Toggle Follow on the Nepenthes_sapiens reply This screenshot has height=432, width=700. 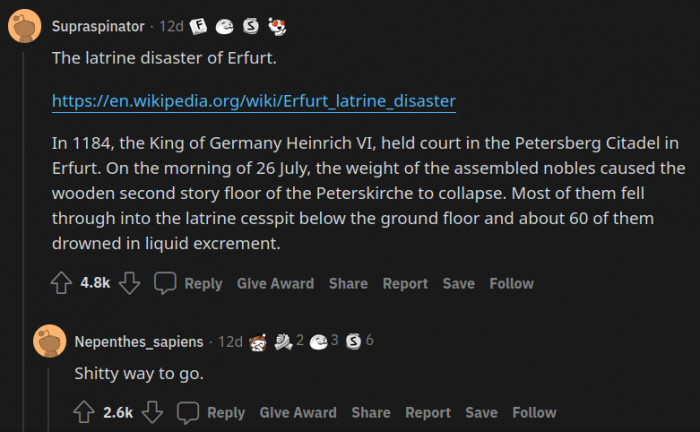tap(534, 412)
